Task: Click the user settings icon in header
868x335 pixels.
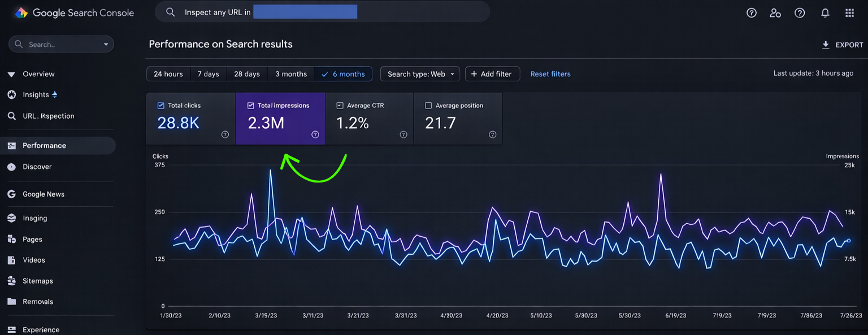Action: coord(775,13)
